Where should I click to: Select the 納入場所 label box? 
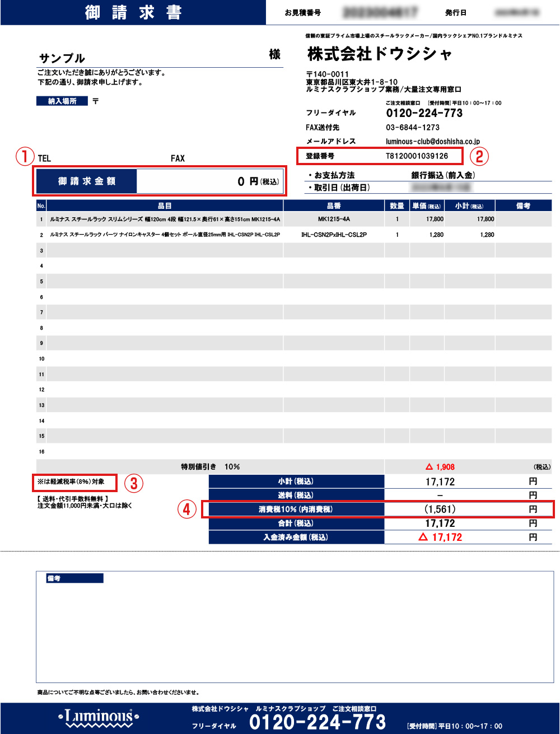(x=62, y=101)
